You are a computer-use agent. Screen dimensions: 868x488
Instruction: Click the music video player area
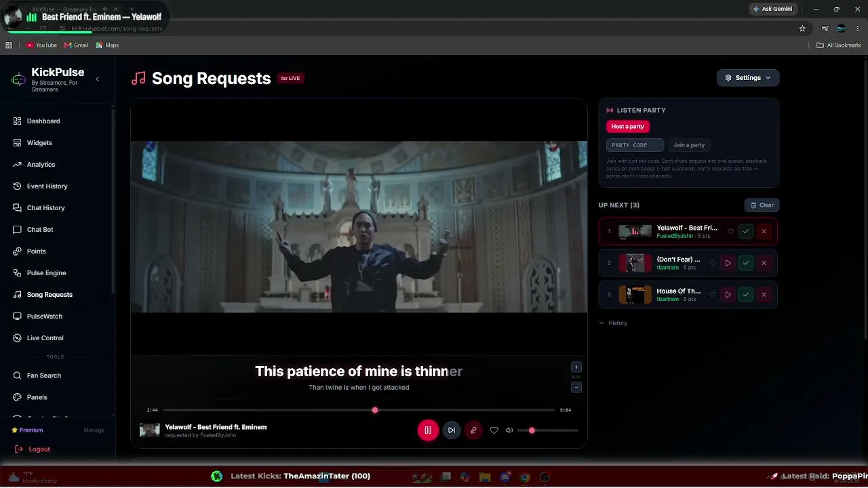pos(359,227)
